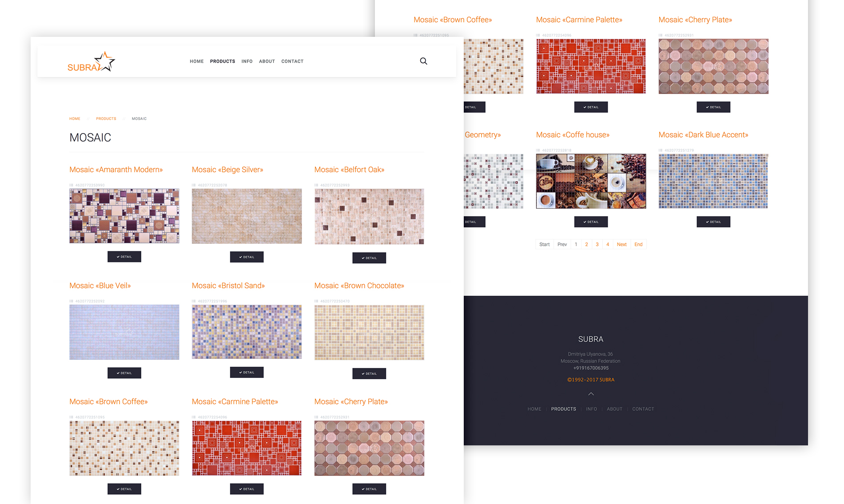Go to page 2 in pagination
Viewport: 844px width, 504px height.
pos(586,244)
